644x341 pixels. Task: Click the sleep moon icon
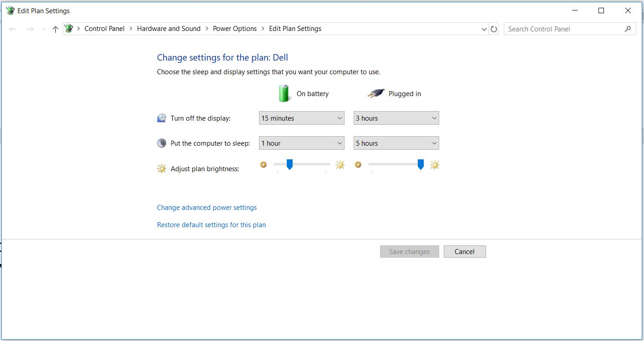(161, 143)
